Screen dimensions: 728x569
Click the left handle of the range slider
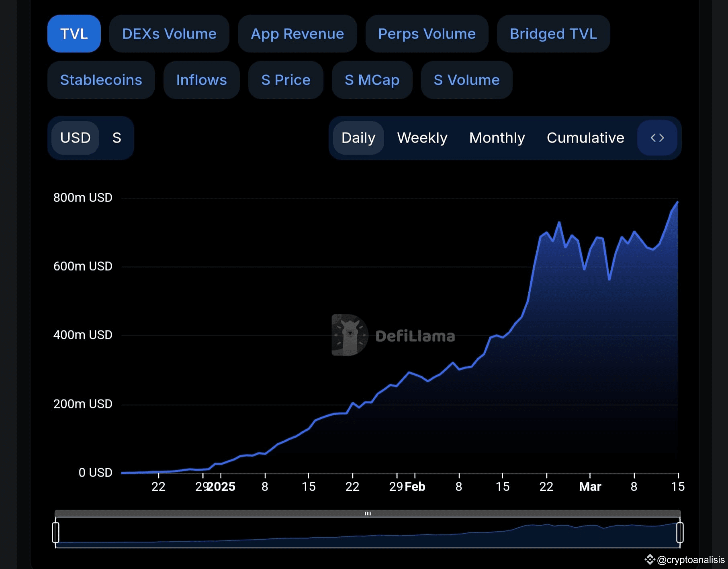click(56, 532)
